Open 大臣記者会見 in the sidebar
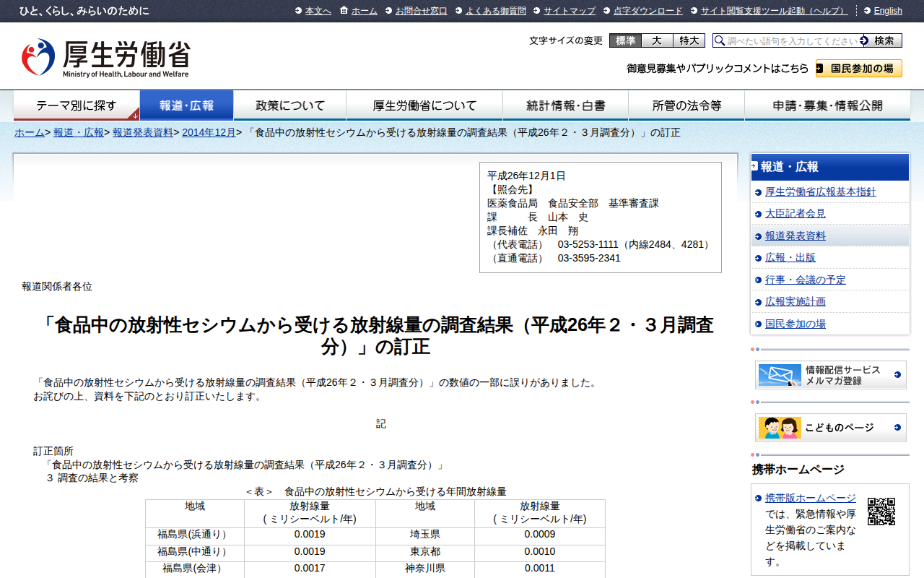Viewport: 924px width, 578px height. click(795, 214)
